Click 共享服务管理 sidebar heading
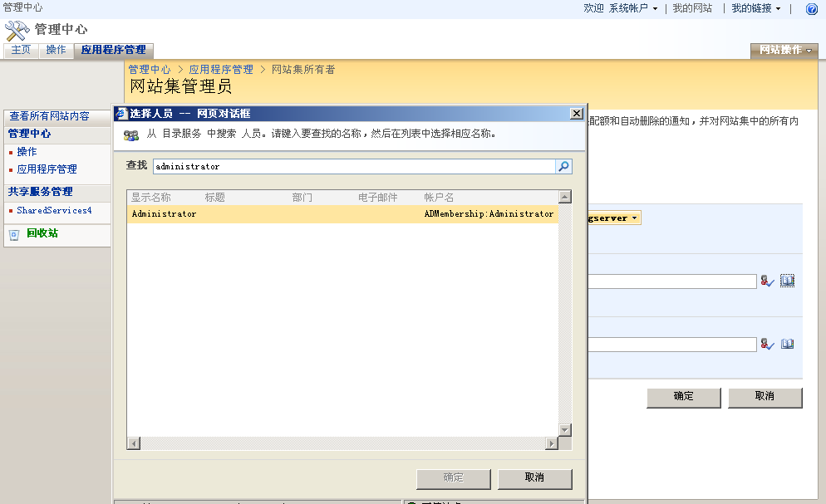Image resolution: width=826 pixels, height=504 pixels. click(40, 192)
